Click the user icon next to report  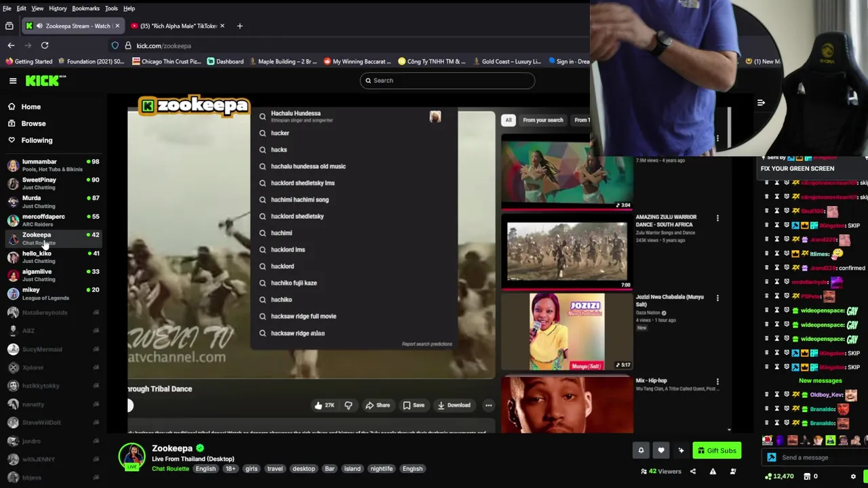[x=733, y=472]
